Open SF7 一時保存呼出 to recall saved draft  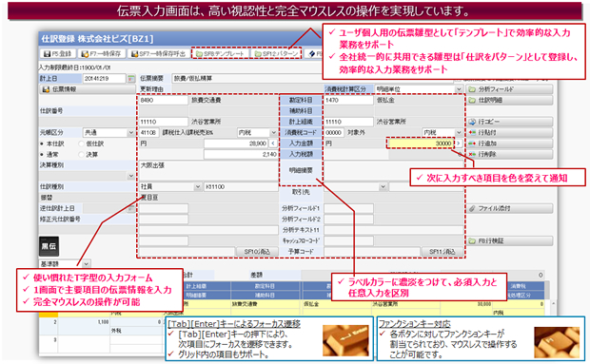pos(158,54)
